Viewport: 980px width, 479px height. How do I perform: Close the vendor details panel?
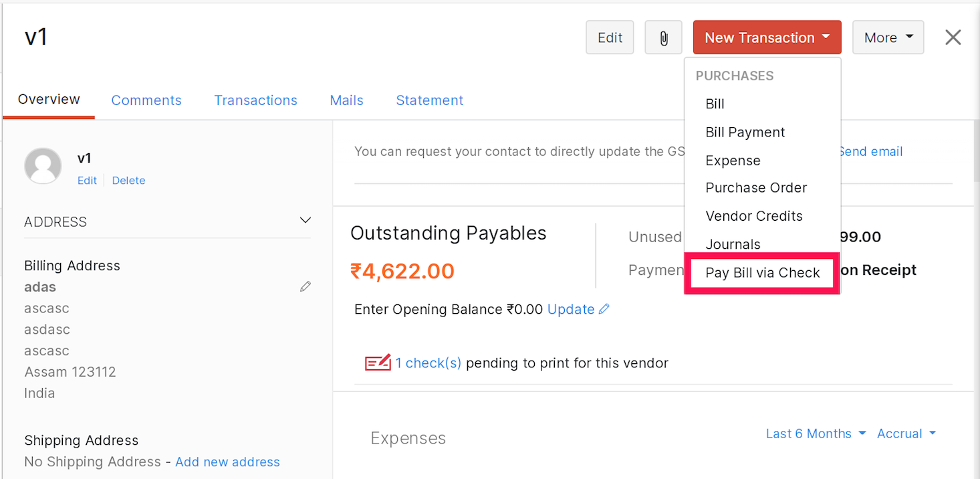click(953, 37)
